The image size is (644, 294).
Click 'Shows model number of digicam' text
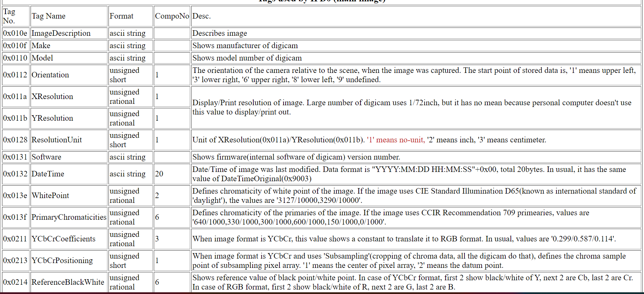247,58
